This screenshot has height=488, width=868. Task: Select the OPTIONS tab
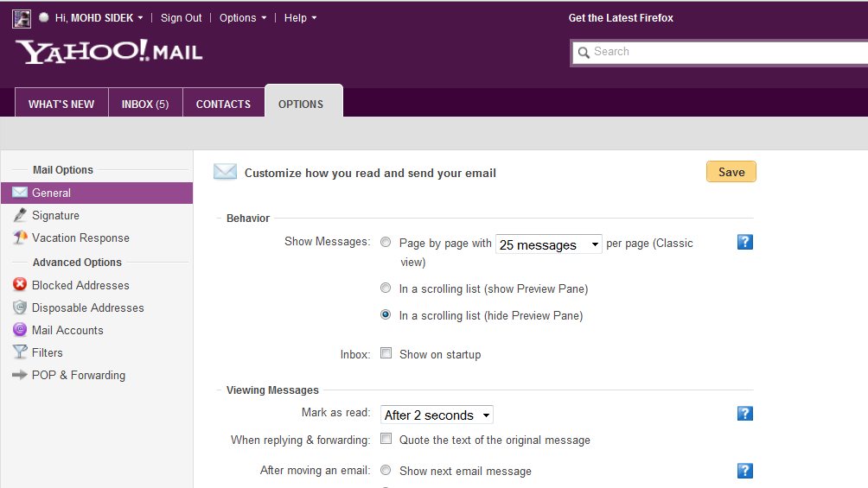tap(303, 102)
